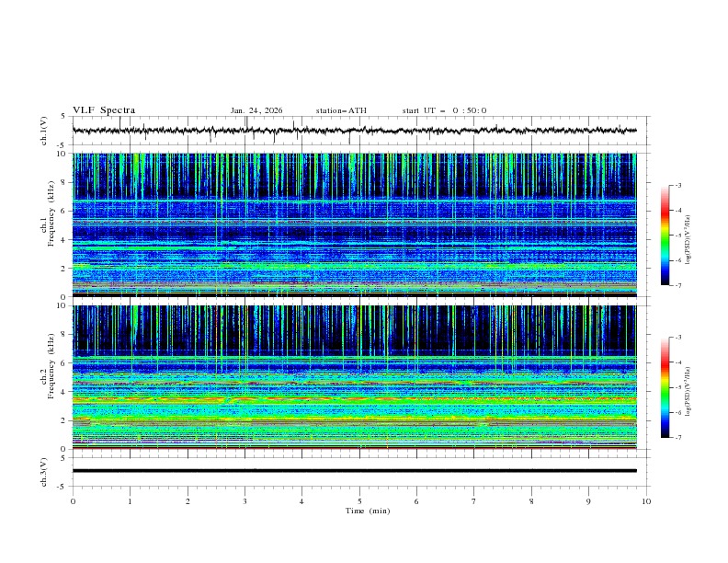This screenshot has height=563, width=728.
Task: Click the VLF Spectra title text
Action: tap(104, 110)
